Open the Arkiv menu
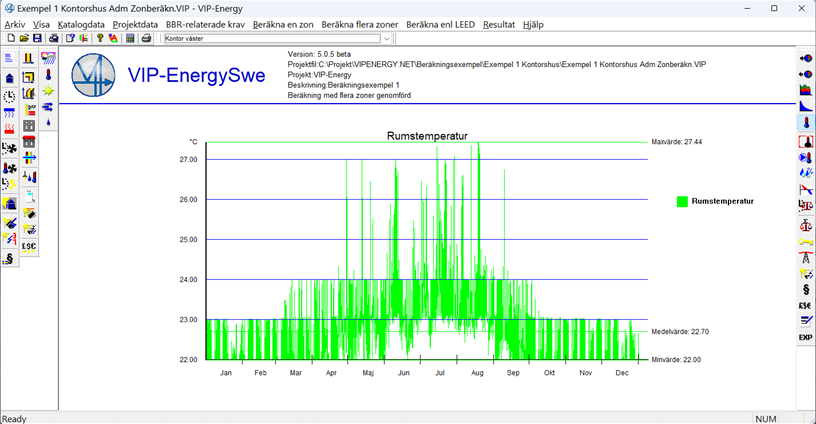This screenshot has width=816, height=424. click(15, 23)
